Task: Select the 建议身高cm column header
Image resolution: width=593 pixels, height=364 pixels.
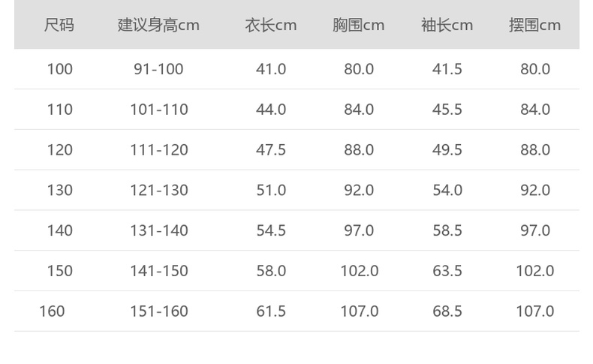Action: [x=158, y=25]
